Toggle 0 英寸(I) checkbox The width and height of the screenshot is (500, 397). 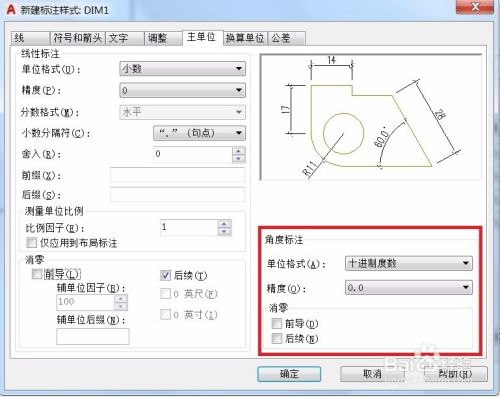click(x=165, y=314)
